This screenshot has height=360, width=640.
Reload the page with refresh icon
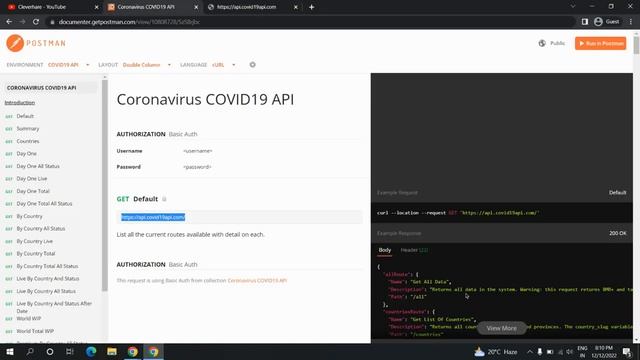(36, 22)
